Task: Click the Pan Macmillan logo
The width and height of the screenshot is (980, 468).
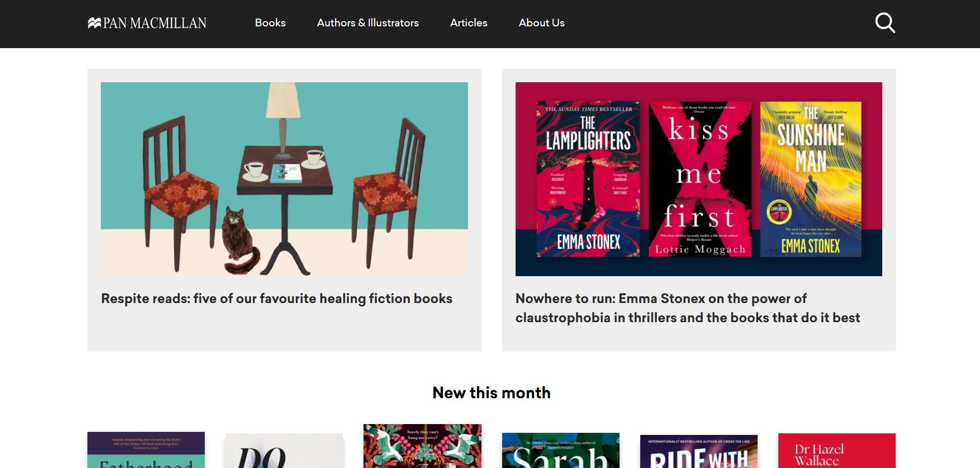Action: click(x=147, y=22)
